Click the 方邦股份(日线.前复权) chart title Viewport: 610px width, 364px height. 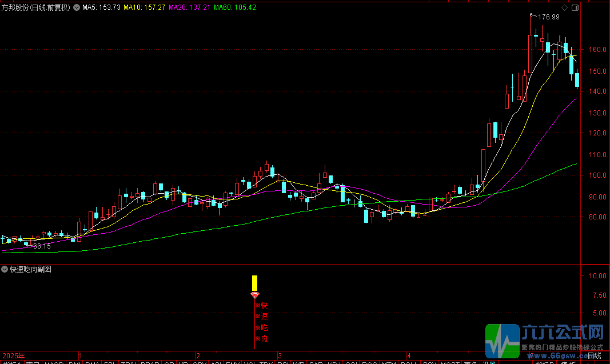tap(36, 7)
